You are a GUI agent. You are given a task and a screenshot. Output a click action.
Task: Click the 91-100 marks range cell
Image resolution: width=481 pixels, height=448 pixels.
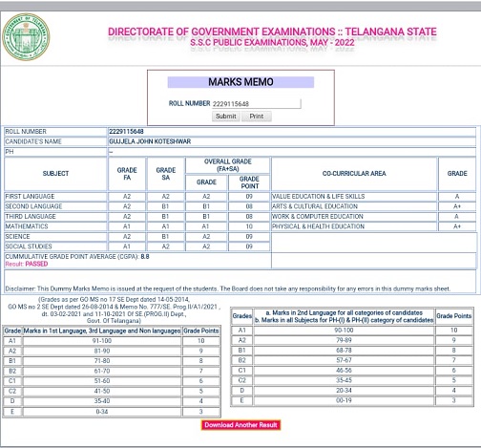(102, 341)
